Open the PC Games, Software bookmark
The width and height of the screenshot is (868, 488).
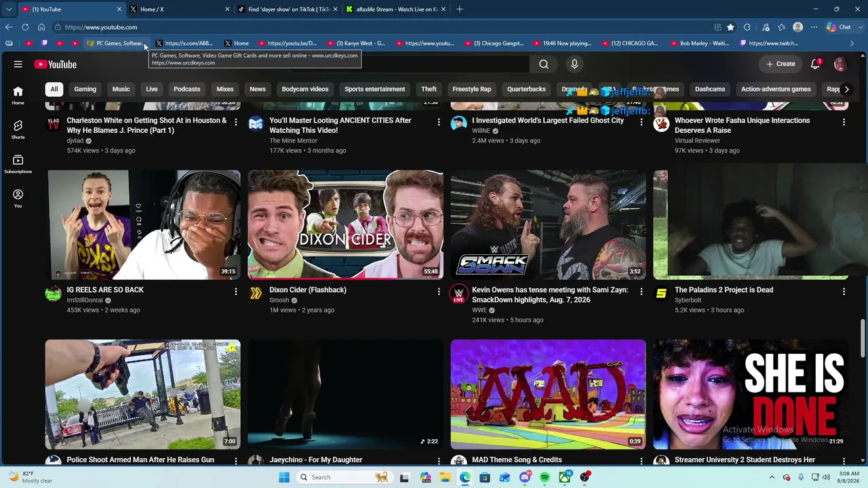(115, 43)
